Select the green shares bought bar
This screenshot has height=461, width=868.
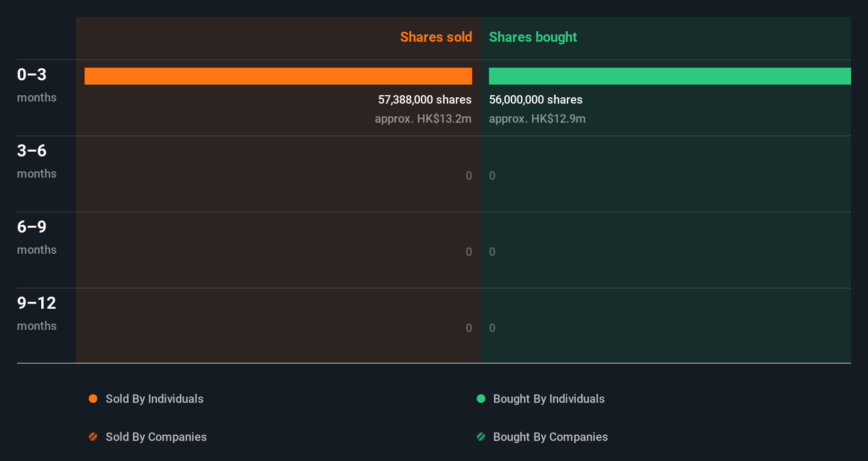point(670,76)
